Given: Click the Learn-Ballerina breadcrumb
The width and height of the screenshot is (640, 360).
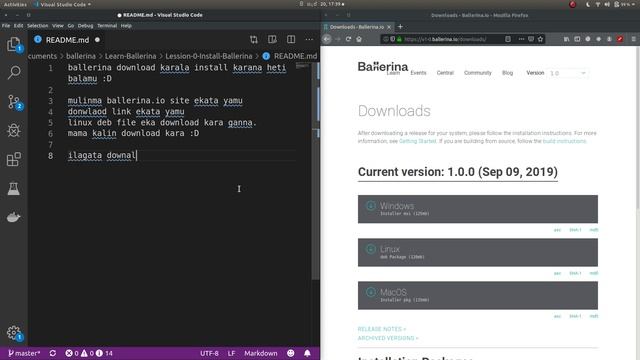Looking at the screenshot, I should pos(131,56).
